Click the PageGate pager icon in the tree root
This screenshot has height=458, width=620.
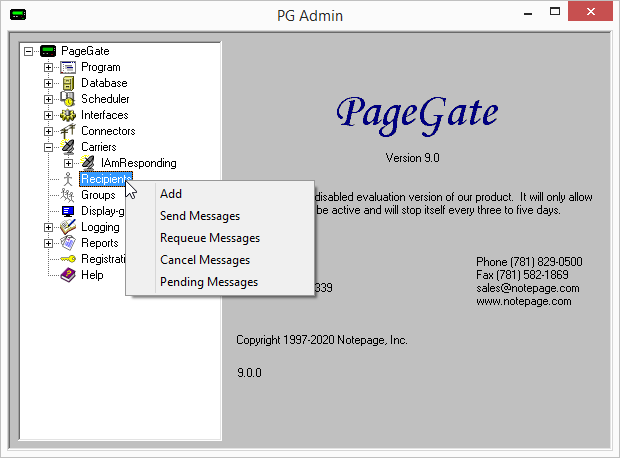click(48, 51)
